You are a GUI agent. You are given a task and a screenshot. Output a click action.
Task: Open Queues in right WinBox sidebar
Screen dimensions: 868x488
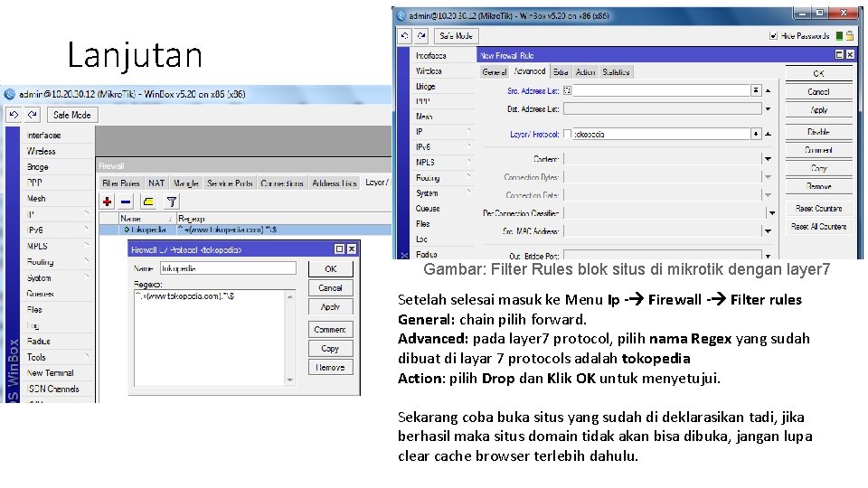click(442, 209)
